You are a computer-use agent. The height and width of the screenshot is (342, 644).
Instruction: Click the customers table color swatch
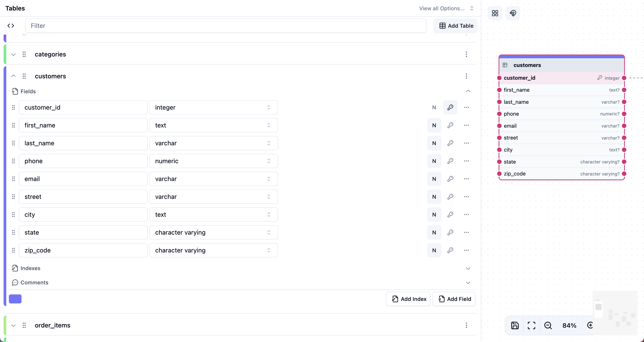(x=15, y=299)
